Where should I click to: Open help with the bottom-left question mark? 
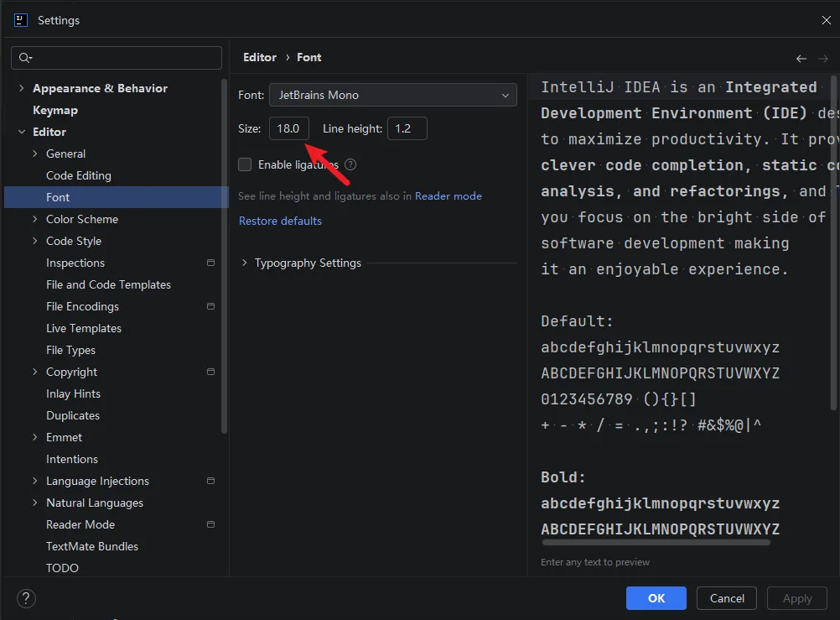coord(26,598)
